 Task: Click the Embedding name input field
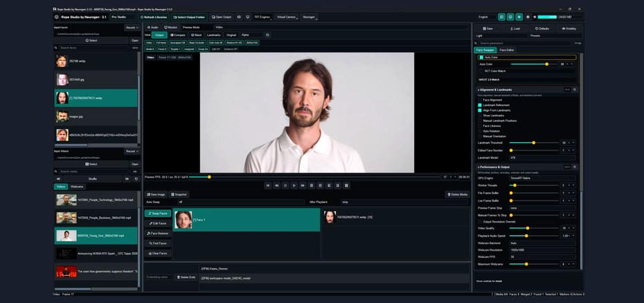159,277
